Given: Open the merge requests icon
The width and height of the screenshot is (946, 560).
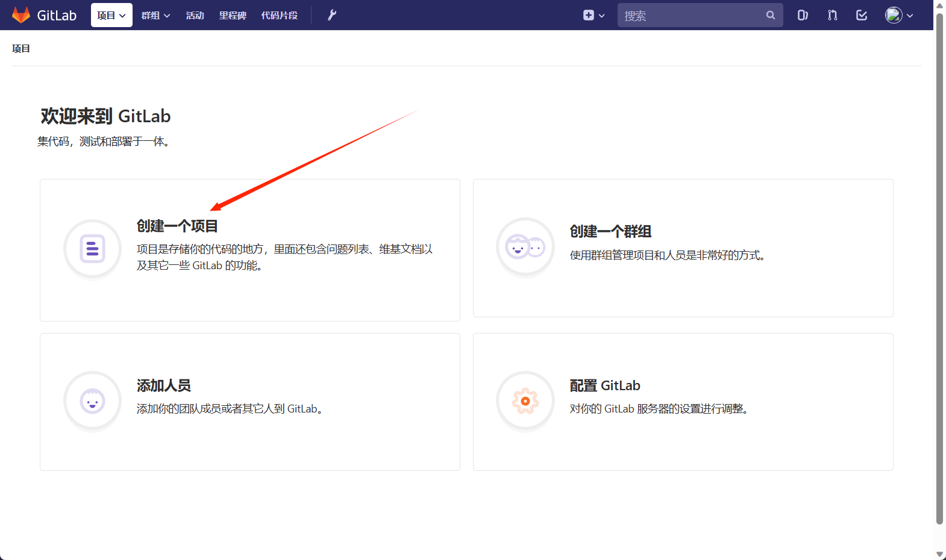Looking at the screenshot, I should tap(832, 15).
